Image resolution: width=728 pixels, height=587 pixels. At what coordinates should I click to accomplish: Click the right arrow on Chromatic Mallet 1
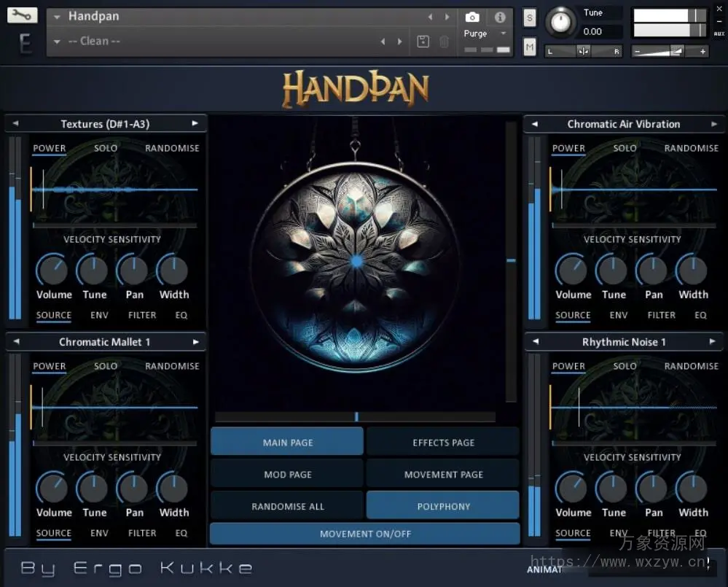click(195, 341)
